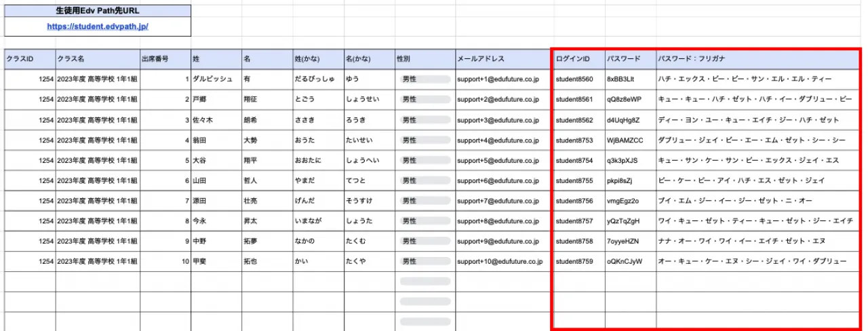Click login ID student8756
The height and width of the screenshot is (331, 868).
580,201
